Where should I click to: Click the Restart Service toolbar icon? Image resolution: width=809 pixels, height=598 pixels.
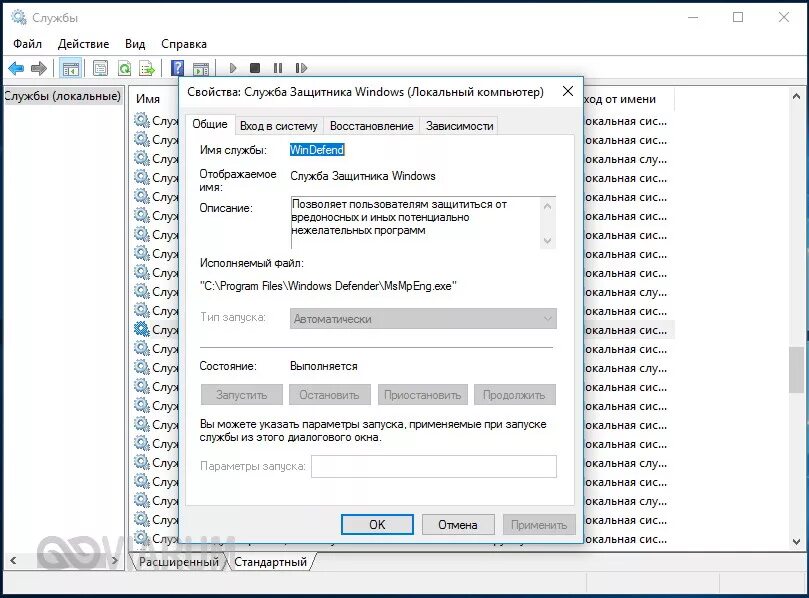(x=301, y=68)
